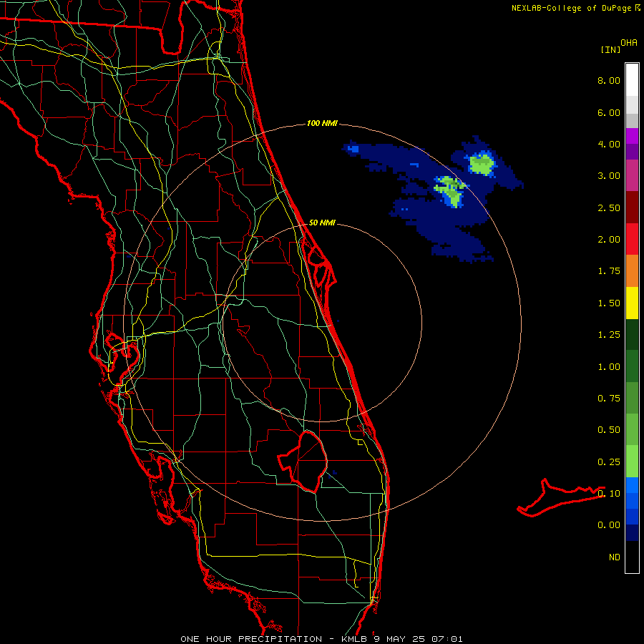The image size is (644, 644).
Task: Pick the white swatch at the legend top
Action: pyautogui.click(x=632, y=80)
